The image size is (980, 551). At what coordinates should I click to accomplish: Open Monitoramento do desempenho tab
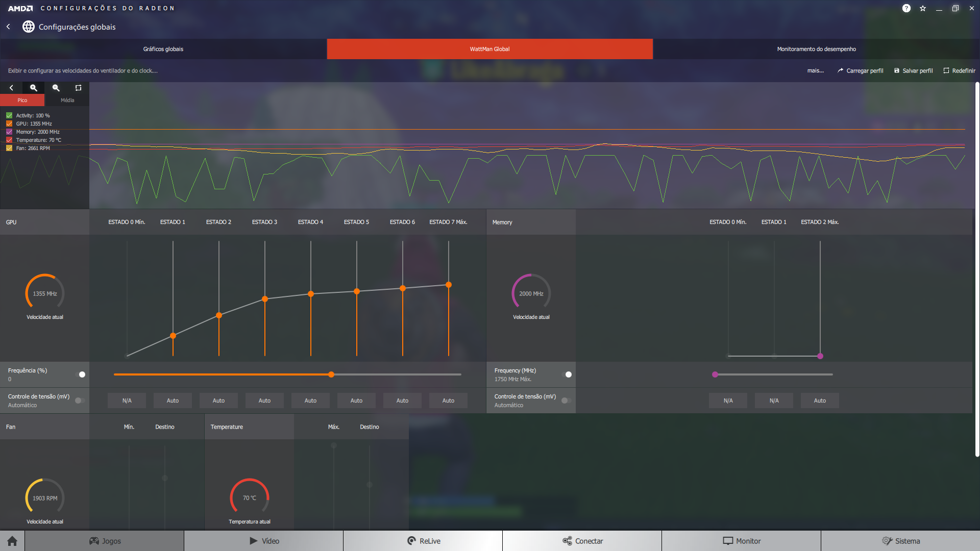[817, 49]
